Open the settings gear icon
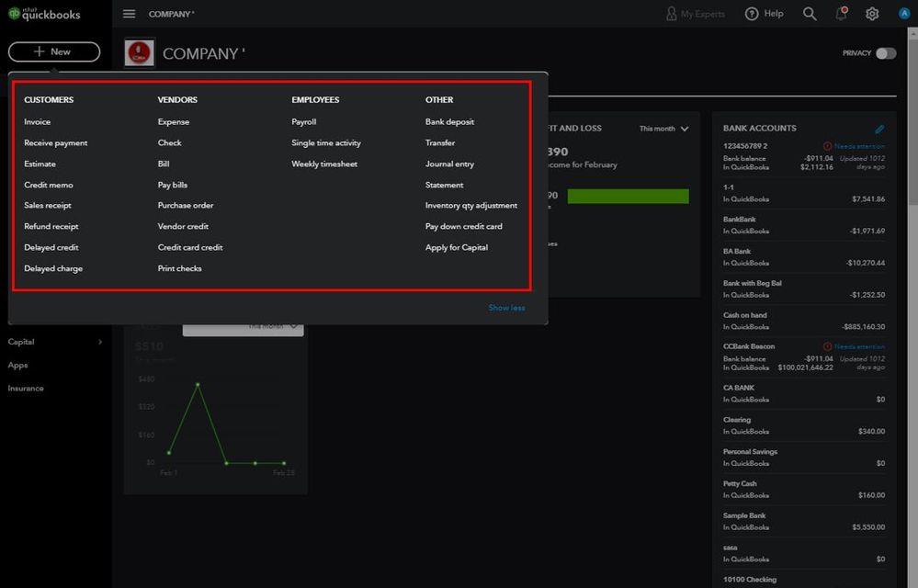The image size is (918, 588). coord(872,14)
